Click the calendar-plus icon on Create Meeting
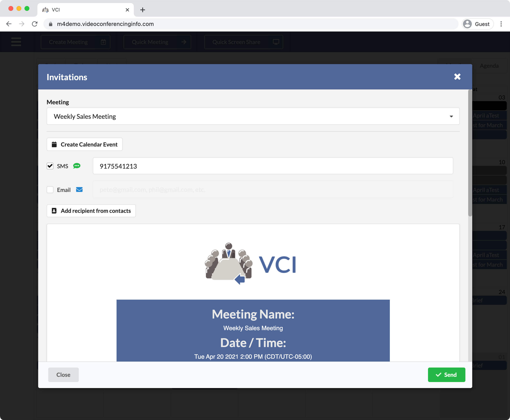This screenshot has width=510, height=420. [x=103, y=42]
